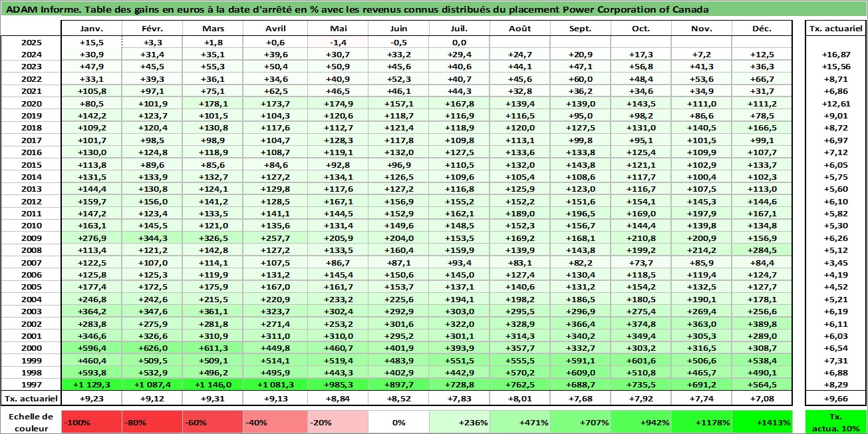Click the 2020 year row label
868x434 pixels.
pyautogui.click(x=31, y=103)
